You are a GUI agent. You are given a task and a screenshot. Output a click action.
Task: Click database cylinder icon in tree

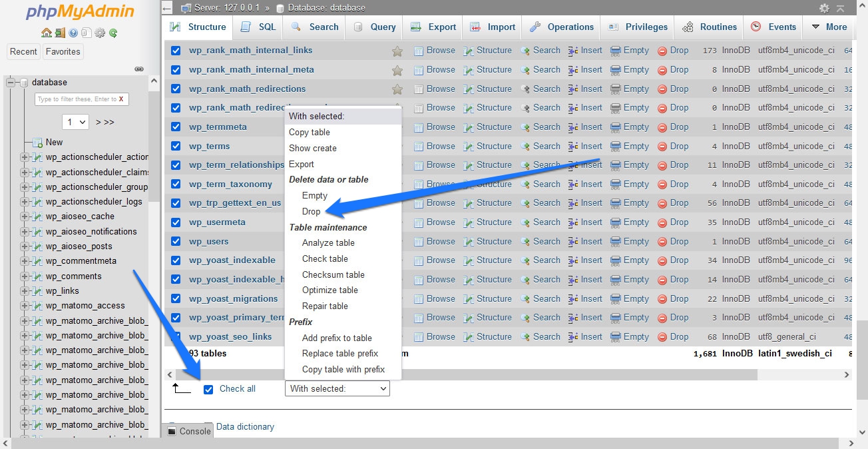(24, 83)
